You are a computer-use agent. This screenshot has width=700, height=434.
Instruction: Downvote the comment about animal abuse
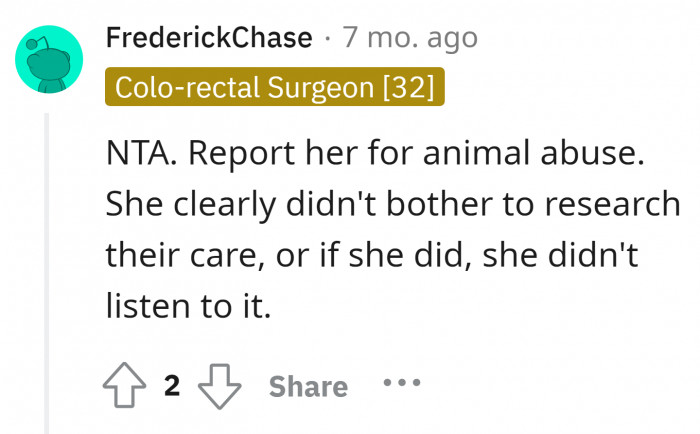217,387
